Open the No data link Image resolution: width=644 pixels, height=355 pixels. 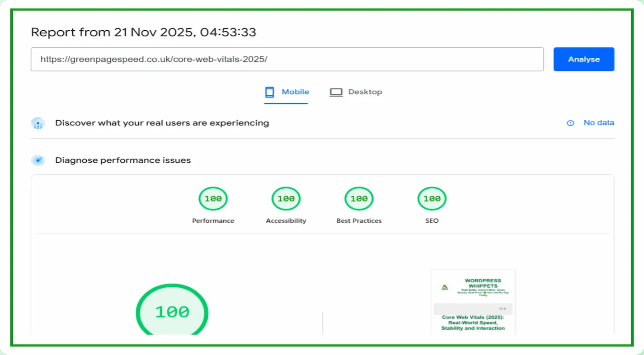[x=598, y=123]
